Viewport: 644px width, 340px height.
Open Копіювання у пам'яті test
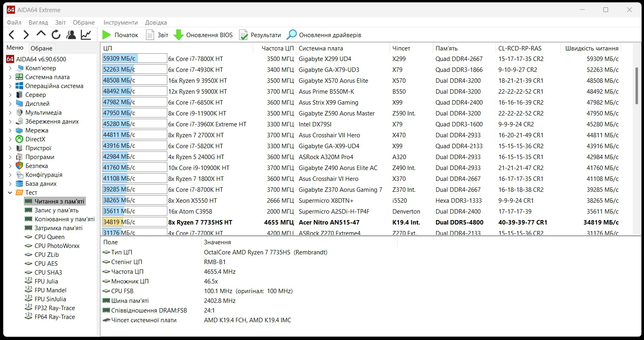[x=65, y=219]
